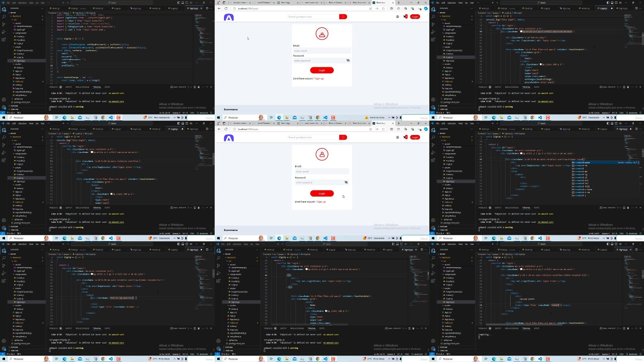Open new tab plus button in upper browser
This screenshot has height=362, width=644.
point(399,3)
